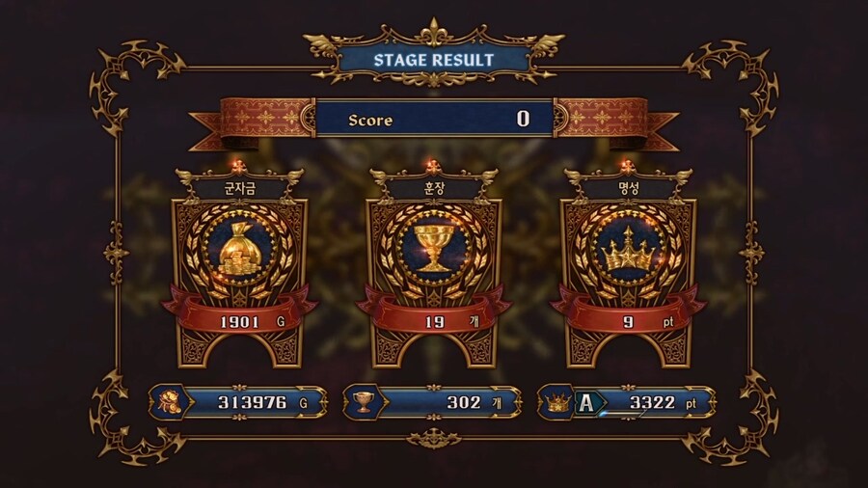Click the 302 개 total medals bar

(432, 402)
